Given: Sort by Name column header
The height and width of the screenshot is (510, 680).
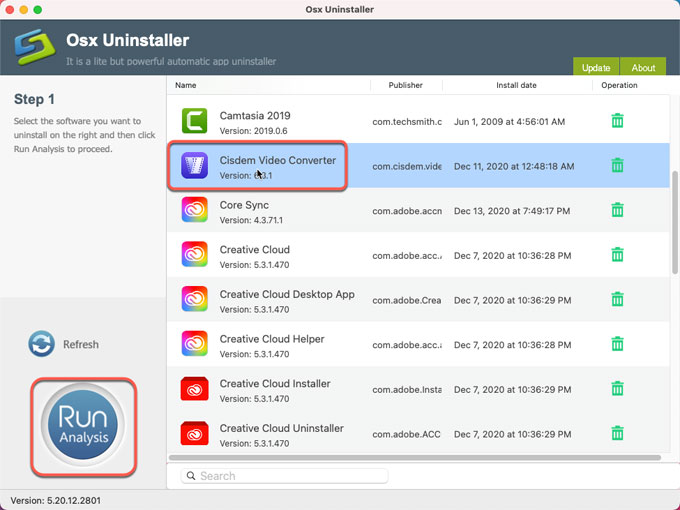Looking at the screenshot, I should point(186,85).
